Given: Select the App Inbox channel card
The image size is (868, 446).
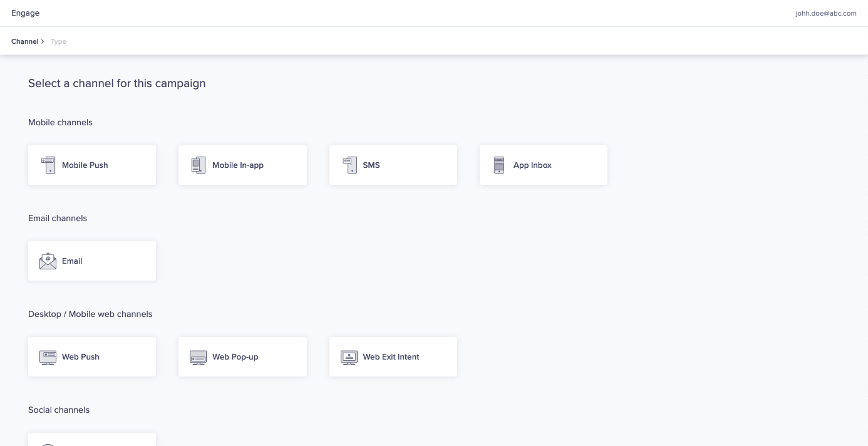Looking at the screenshot, I should [x=543, y=165].
